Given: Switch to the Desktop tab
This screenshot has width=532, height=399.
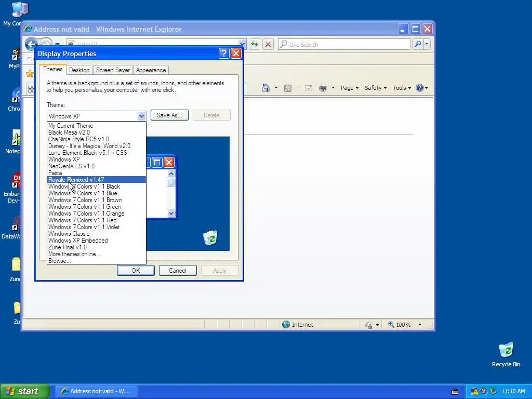Looking at the screenshot, I should click(x=79, y=70).
